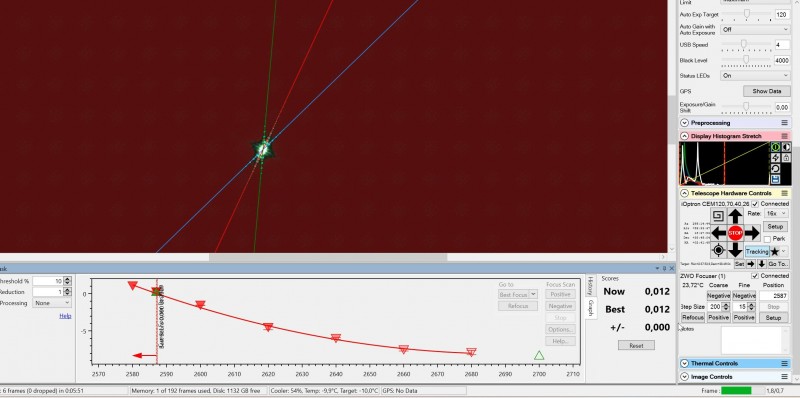This screenshot has width=800, height=398.
Task: Switch to the History tab
Action: click(590, 286)
